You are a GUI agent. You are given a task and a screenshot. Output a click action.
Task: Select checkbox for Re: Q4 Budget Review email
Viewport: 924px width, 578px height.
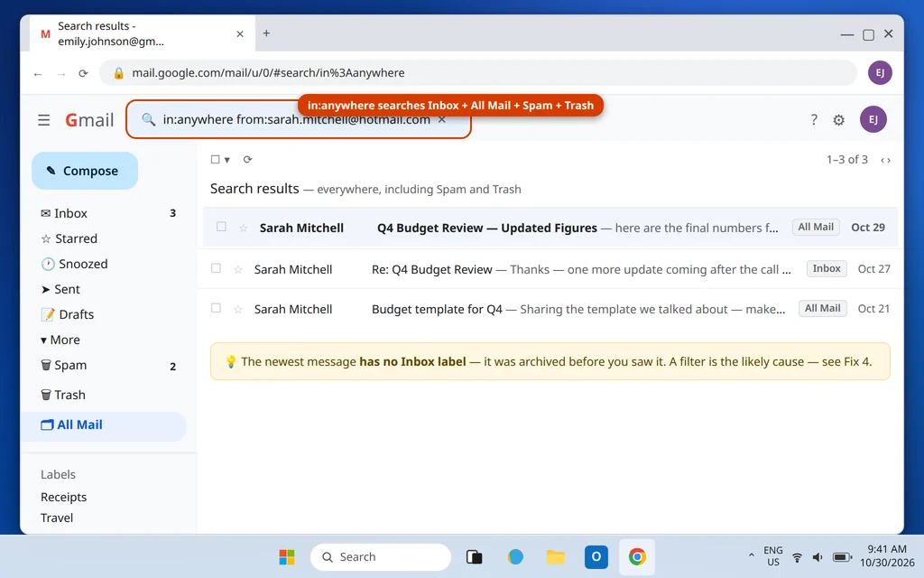click(x=216, y=268)
